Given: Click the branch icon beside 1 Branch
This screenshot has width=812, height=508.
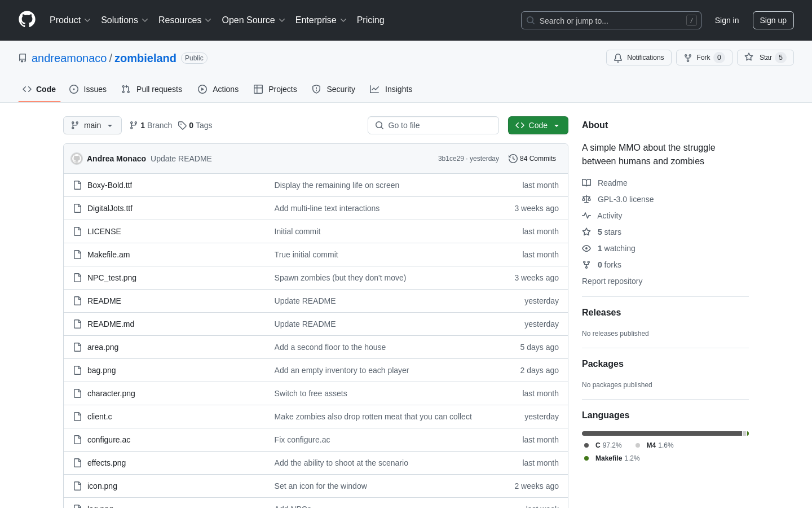Looking at the screenshot, I should 134,125.
